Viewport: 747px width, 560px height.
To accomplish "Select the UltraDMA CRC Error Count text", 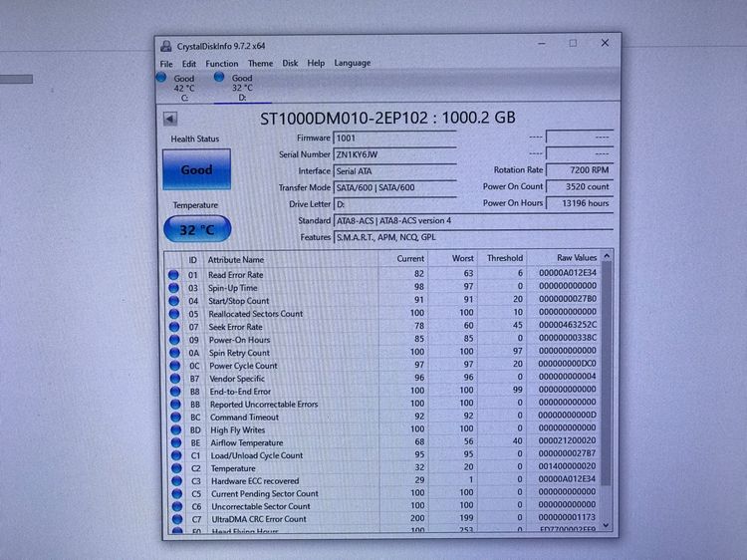I will (x=259, y=519).
